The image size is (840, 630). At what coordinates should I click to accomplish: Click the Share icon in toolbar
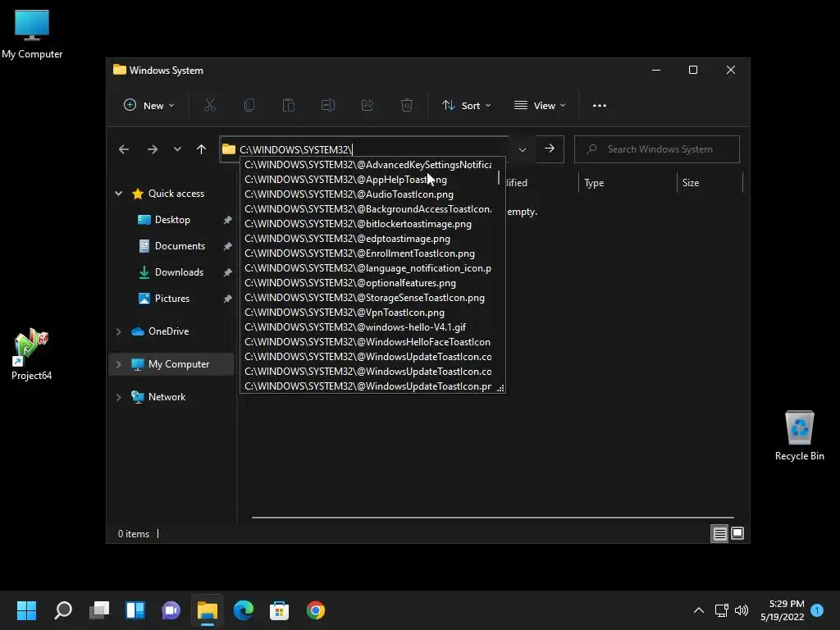click(x=367, y=106)
